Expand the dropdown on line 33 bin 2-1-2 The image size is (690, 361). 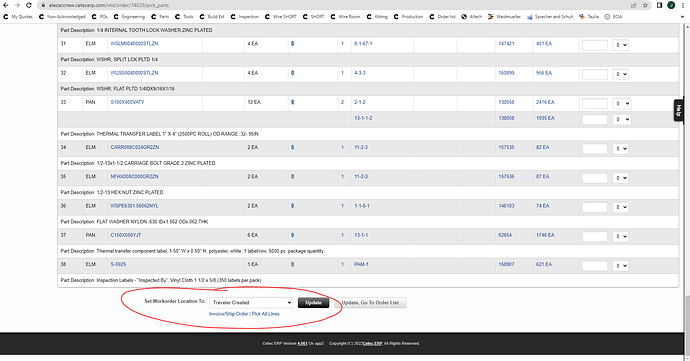[x=621, y=103]
